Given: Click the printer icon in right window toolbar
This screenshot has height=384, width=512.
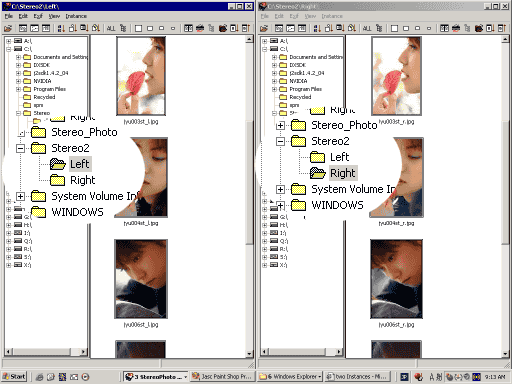Looking at the screenshot, I should coord(456,28).
